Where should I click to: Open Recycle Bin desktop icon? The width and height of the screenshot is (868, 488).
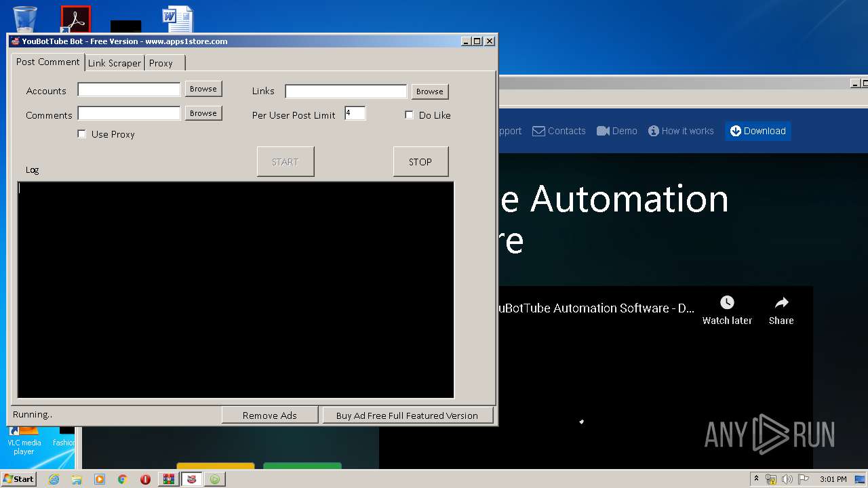[25, 19]
